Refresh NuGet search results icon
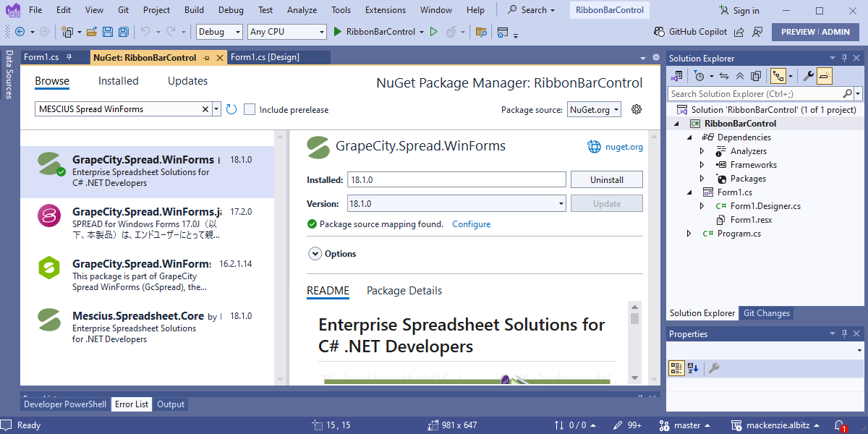 pos(231,109)
